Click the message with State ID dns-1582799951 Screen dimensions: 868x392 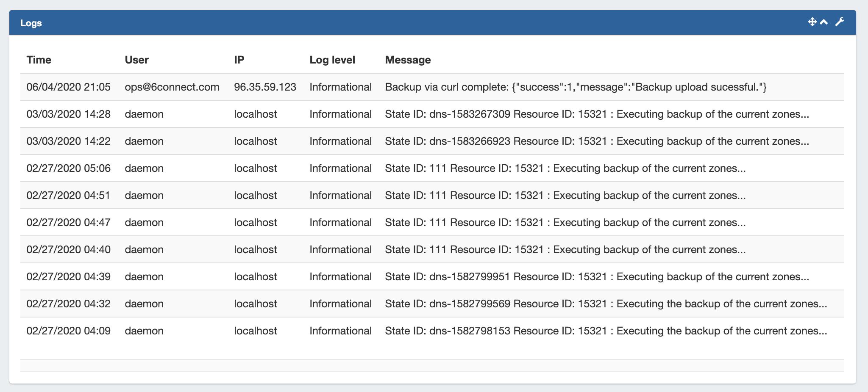pyautogui.click(x=597, y=276)
